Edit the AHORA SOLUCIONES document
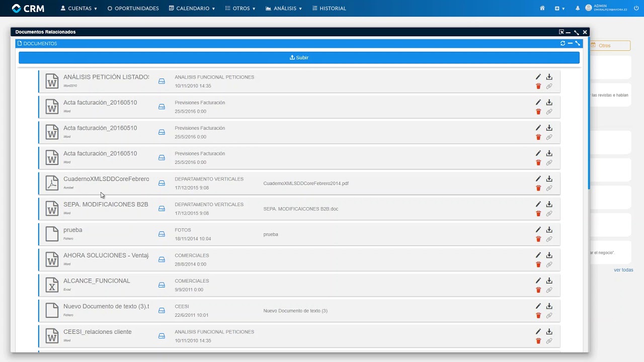The image size is (644, 362). [538, 255]
